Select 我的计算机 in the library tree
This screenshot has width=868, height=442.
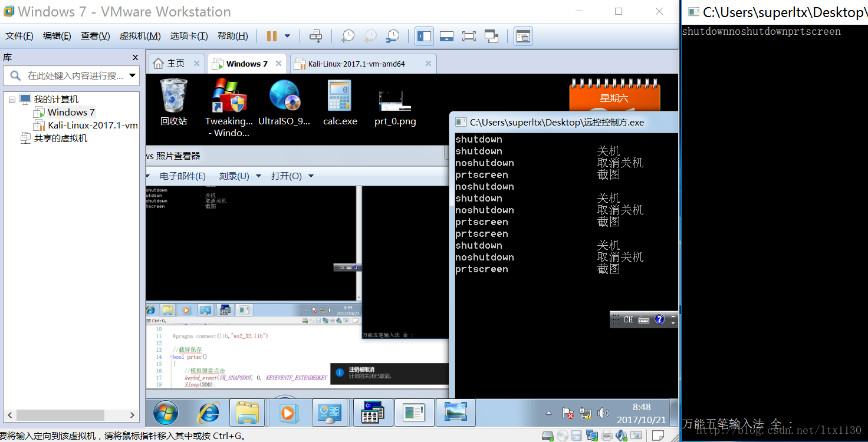[56, 100]
